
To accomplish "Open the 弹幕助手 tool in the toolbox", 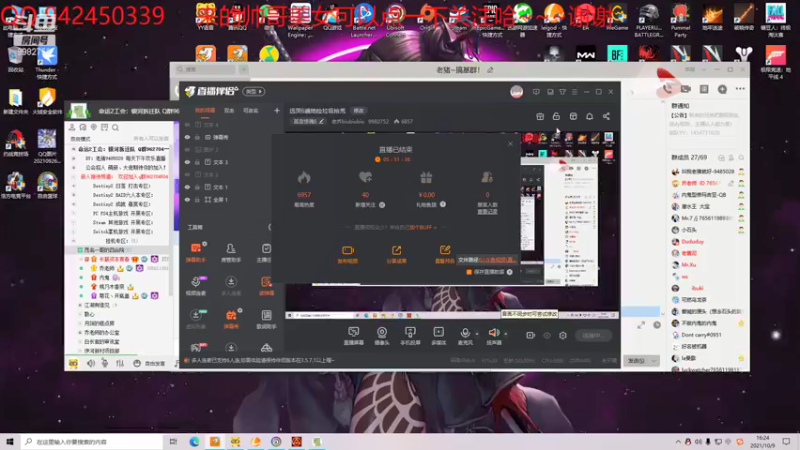I will [195, 253].
